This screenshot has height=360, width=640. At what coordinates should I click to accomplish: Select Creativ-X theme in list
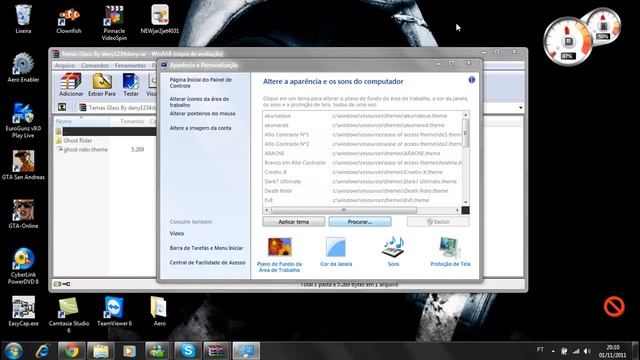tap(362, 172)
